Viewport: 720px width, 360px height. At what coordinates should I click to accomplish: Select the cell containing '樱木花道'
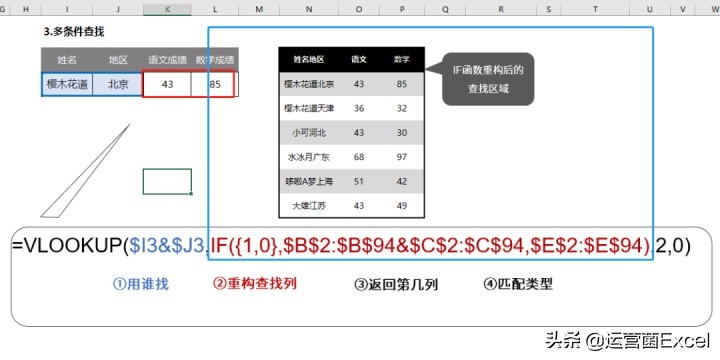point(67,84)
